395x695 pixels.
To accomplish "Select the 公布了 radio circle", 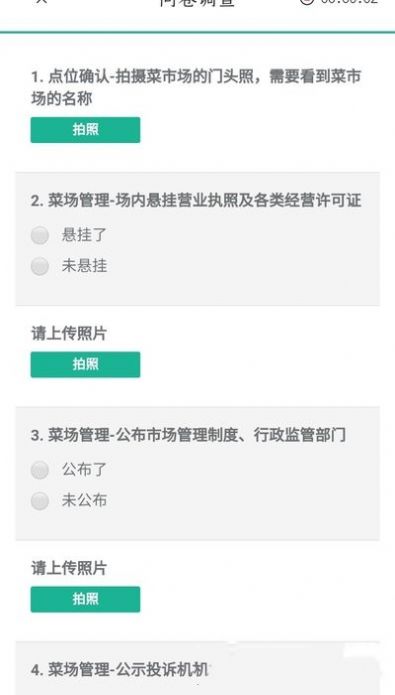I will [x=40, y=470].
